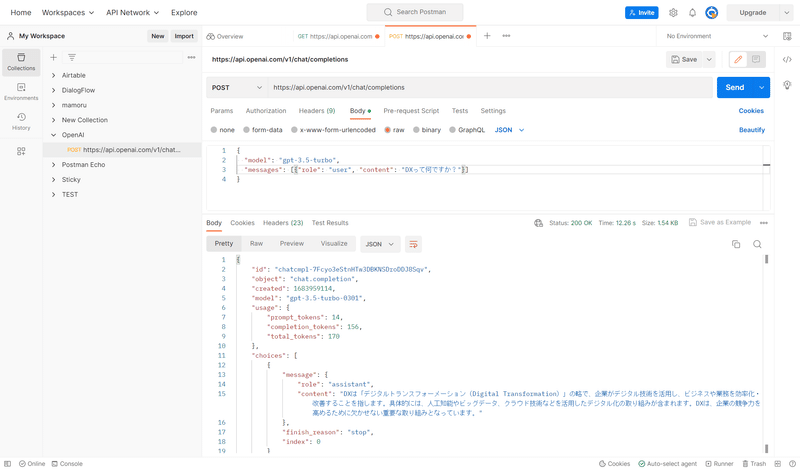This screenshot has height=470, width=800.
Task: Switch to the Raw response view
Action: pyautogui.click(x=256, y=244)
